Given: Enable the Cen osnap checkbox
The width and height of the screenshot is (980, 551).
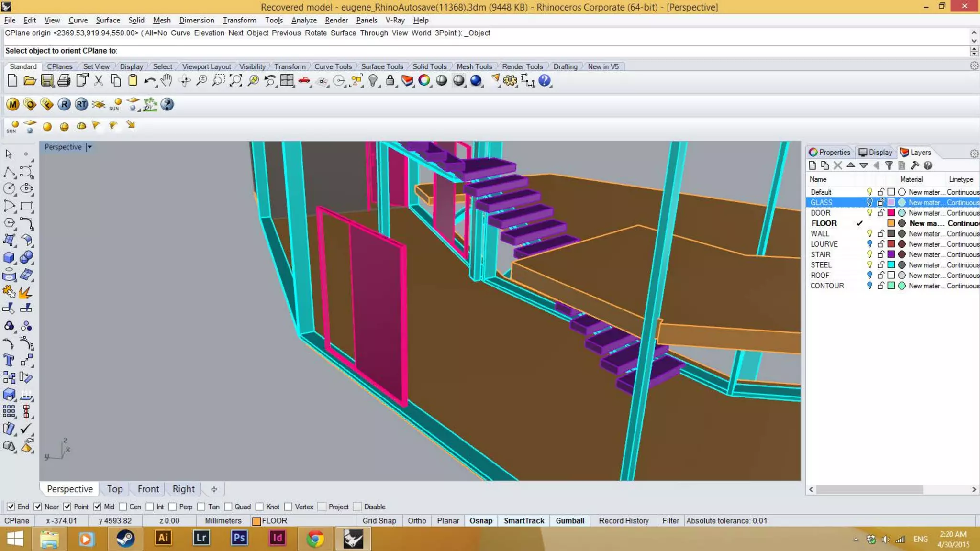Looking at the screenshot, I should 123,507.
